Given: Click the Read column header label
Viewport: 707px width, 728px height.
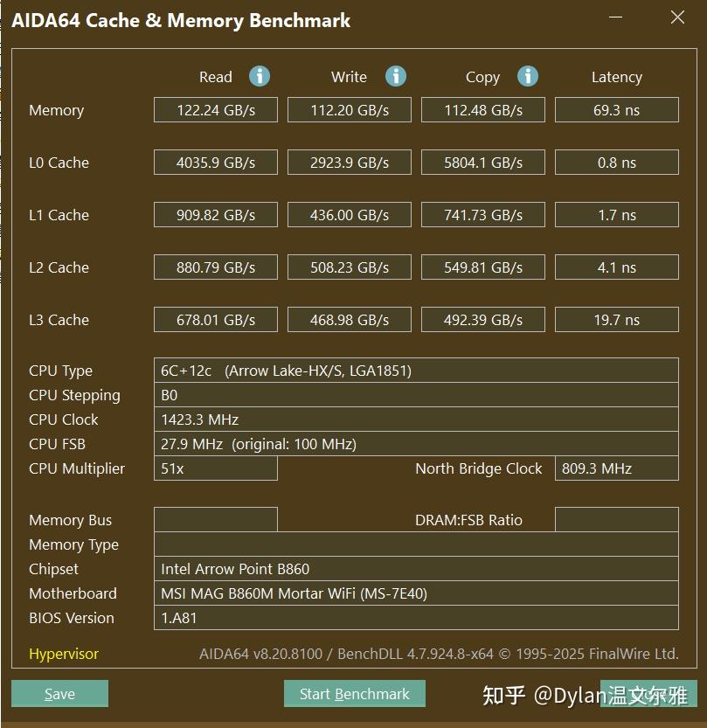Looking at the screenshot, I should coord(216,77).
